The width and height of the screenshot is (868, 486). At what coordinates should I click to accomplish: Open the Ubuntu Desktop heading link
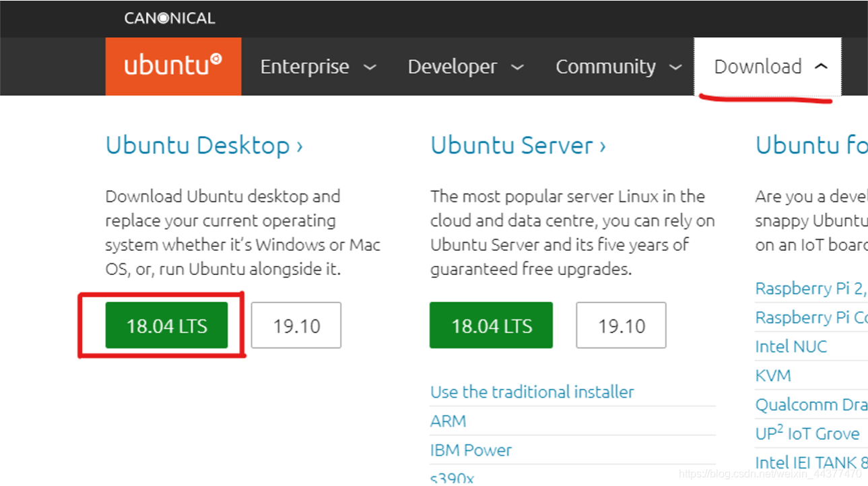(x=204, y=145)
